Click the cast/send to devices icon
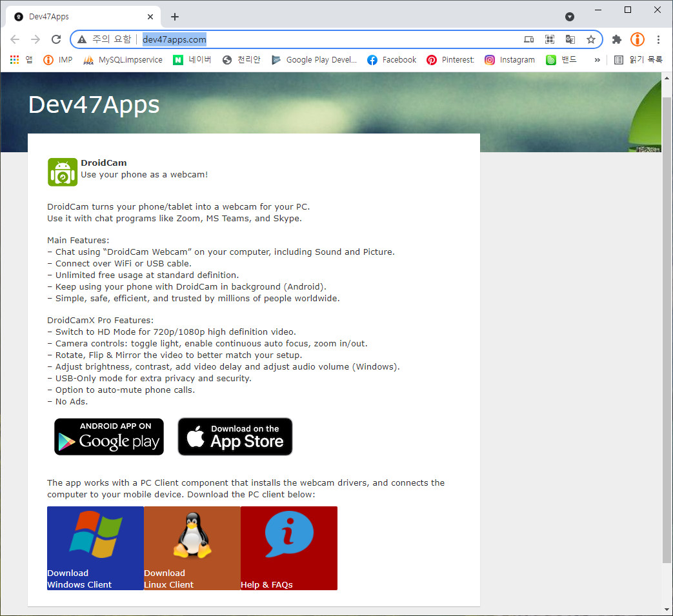The width and height of the screenshot is (673, 616). tap(529, 39)
